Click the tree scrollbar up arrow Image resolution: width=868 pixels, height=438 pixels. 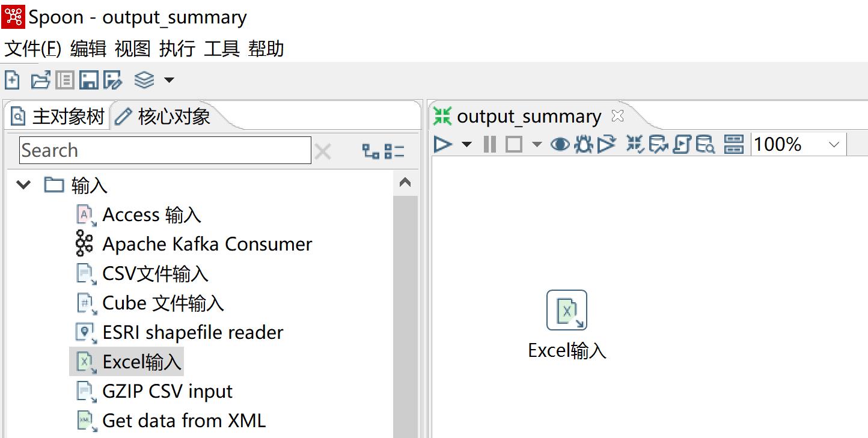[x=405, y=183]
